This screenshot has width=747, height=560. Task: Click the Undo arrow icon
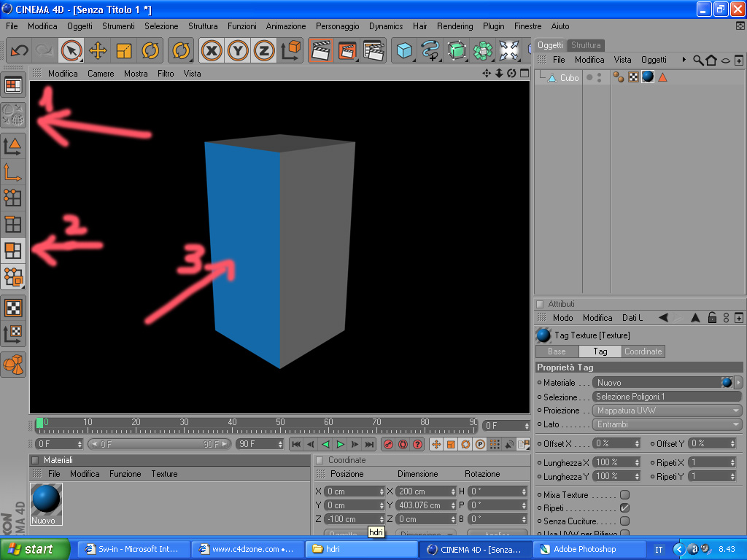pyautogui.click(x=19, y=50)
